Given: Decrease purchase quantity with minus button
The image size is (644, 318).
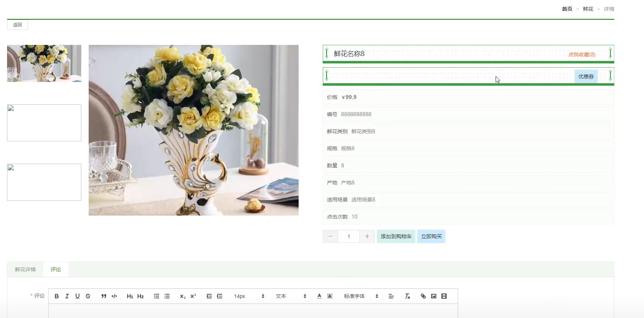Looking at the screenshot, I should (x=330, y=236).
